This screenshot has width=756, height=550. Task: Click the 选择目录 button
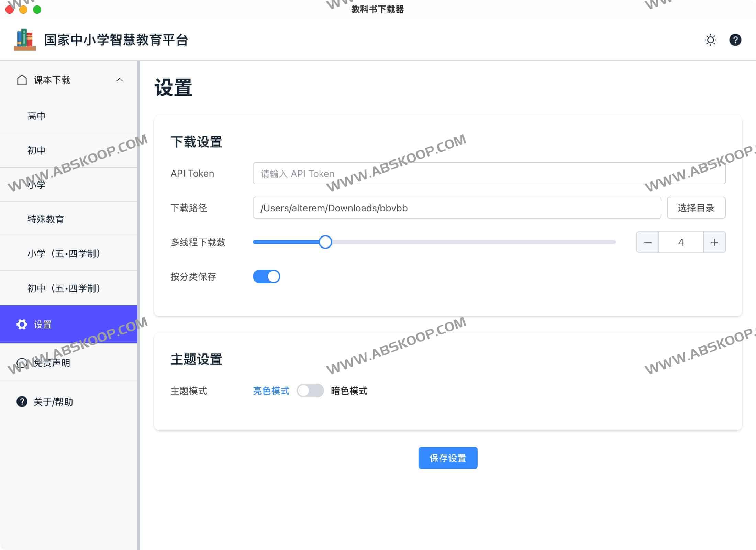pyautogui.click(x=696, y=208)
